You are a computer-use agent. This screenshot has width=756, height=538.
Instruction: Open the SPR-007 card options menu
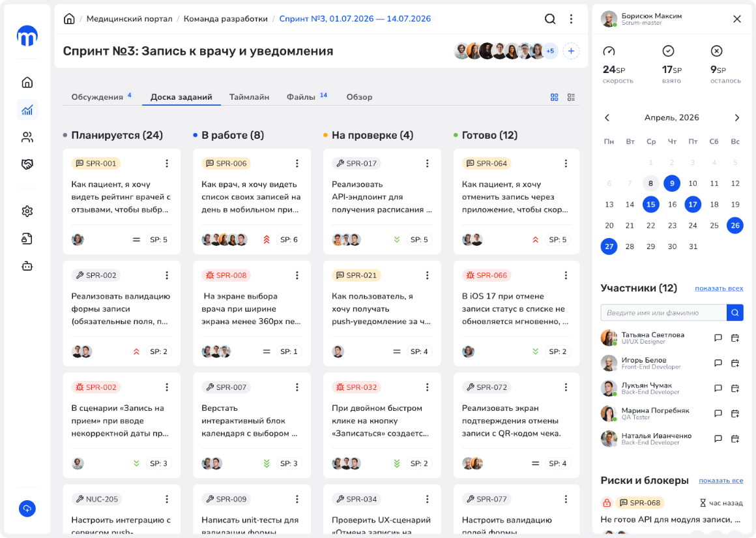coord(297,387)
